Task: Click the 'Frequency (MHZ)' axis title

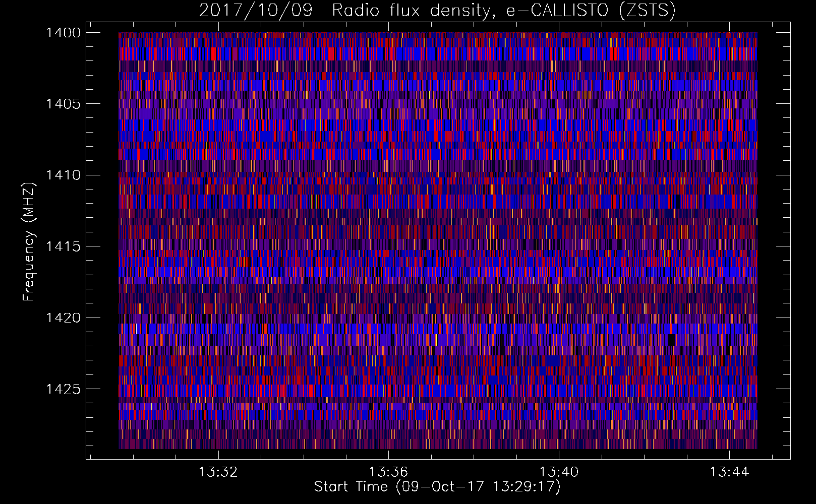Action: point(29,242)
